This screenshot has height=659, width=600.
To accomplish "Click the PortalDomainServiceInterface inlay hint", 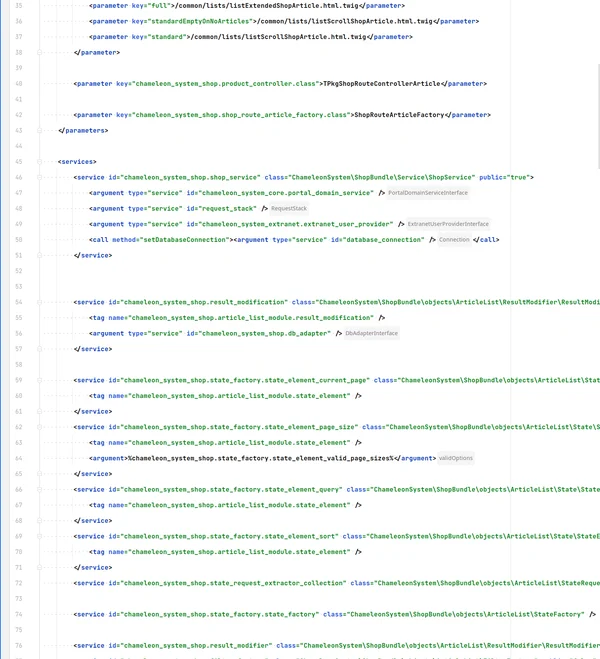I will pyautogui.click(x=428, y=193).
